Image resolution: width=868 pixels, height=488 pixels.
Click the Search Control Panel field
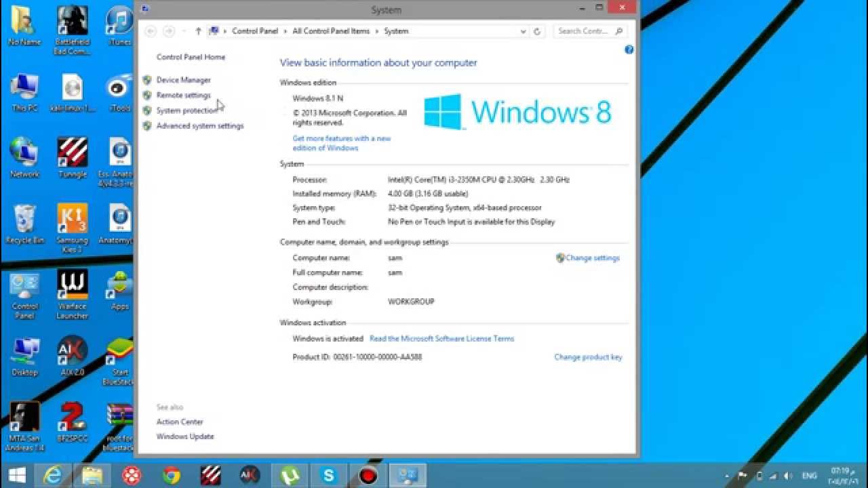[589, 31]
